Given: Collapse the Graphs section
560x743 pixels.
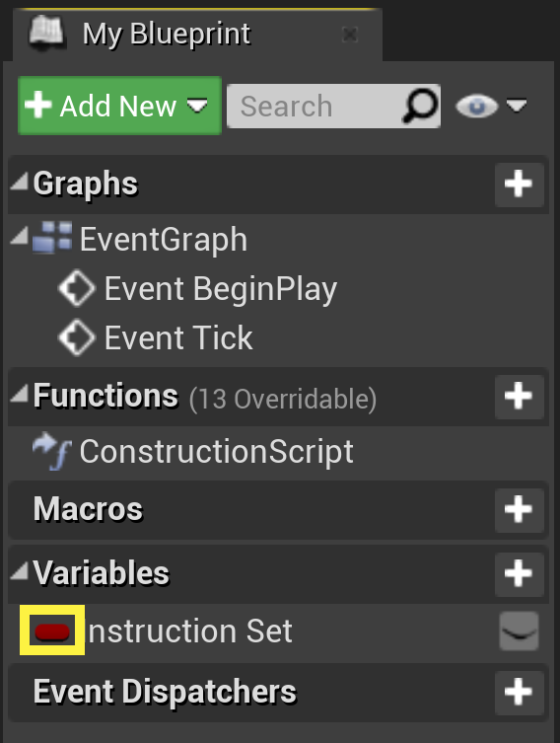Looking at the screenshot, I should pos(20,181).
